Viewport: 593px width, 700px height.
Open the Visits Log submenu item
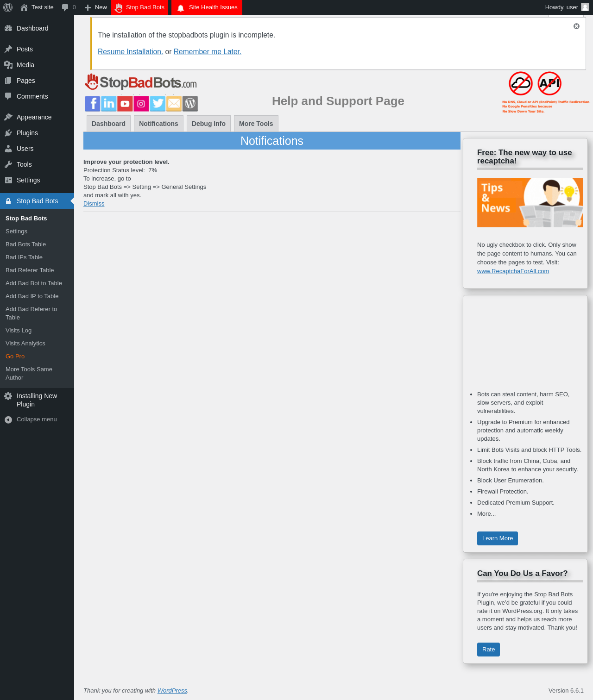tap(37, 331)
